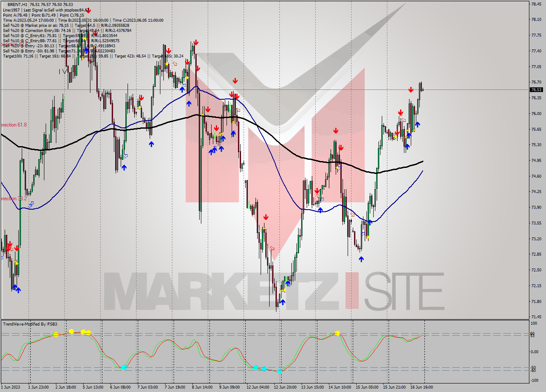The height and width of the screenshot is (392, 546).
Task: Click the last red sell arrow near 76.70
Action: 410,89
